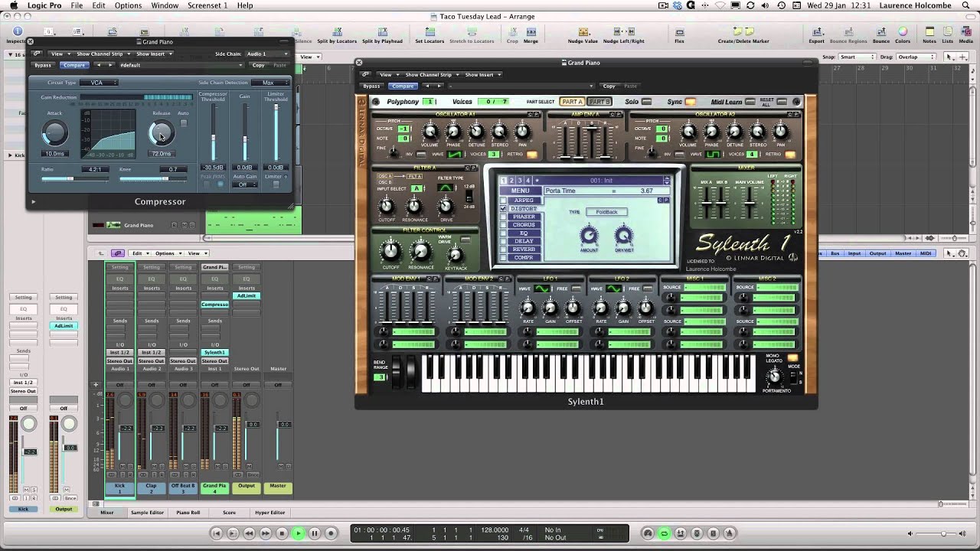Viewport: 980px width, 551px height.
Task: Open the DISTORT Type FoldBack dropdown
Action: [x=606, y=212]
